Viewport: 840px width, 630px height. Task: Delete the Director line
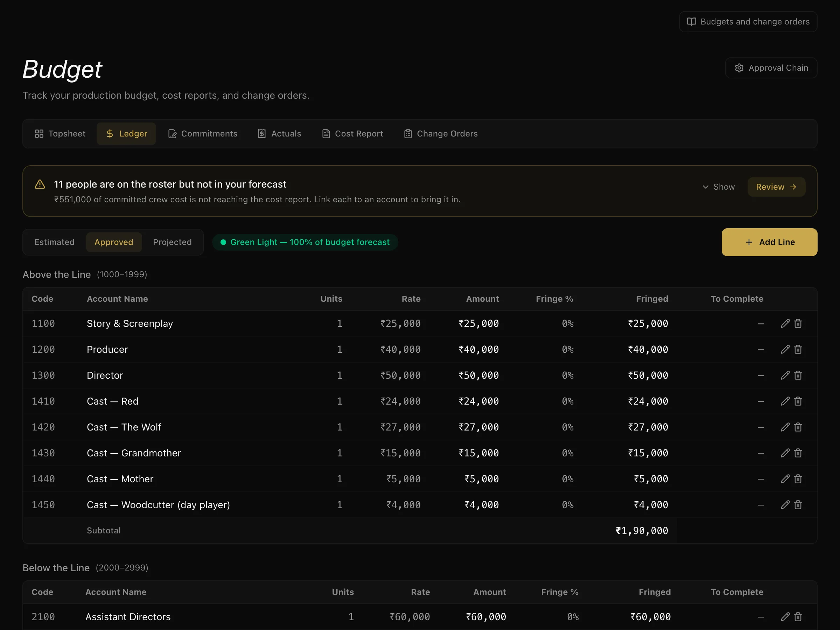798,375
